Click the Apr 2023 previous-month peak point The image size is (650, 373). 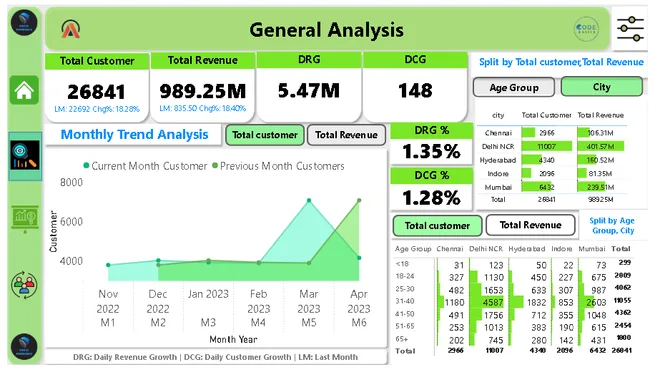(359, 201)
